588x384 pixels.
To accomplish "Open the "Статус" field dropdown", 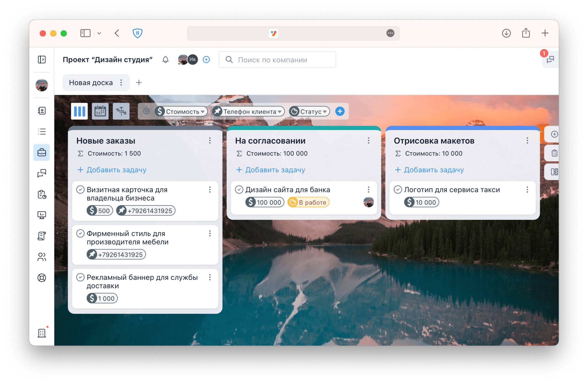I will pyautogui.click(x=310, y=111).
